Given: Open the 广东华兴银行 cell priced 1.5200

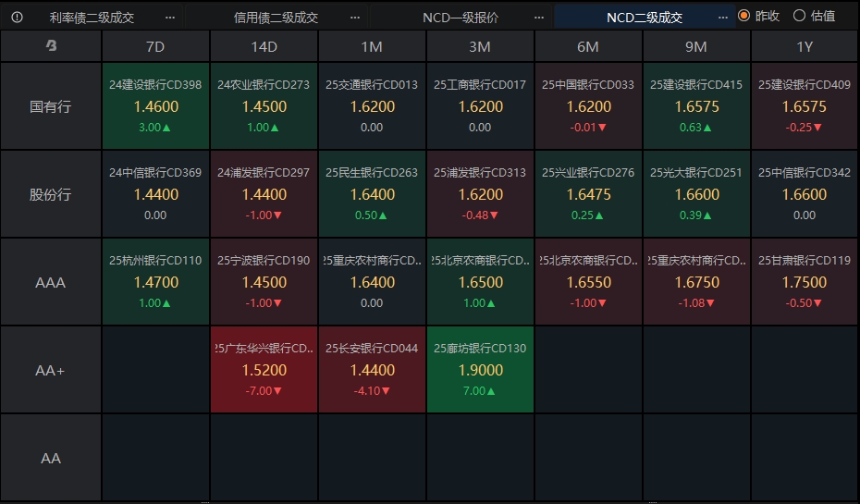Looking at the screenshot, I should tap(264, 370).
